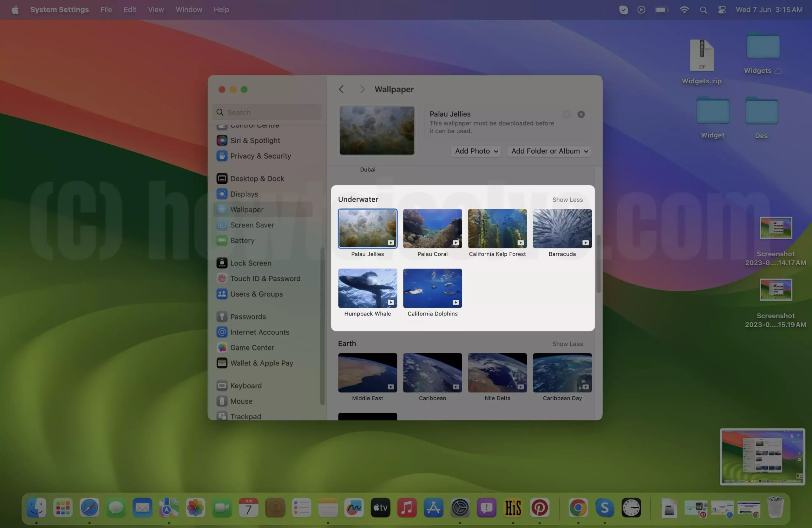This screenshot has width=812, height=528.
Task: Select Desktop & Dock sidebar icon
Action: point(222,179)
